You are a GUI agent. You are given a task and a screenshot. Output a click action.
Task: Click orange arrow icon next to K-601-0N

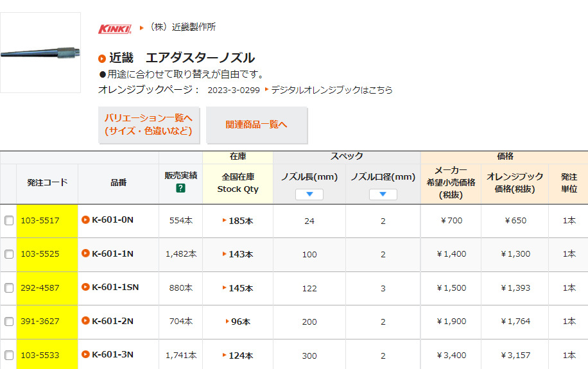coord(85,219)
